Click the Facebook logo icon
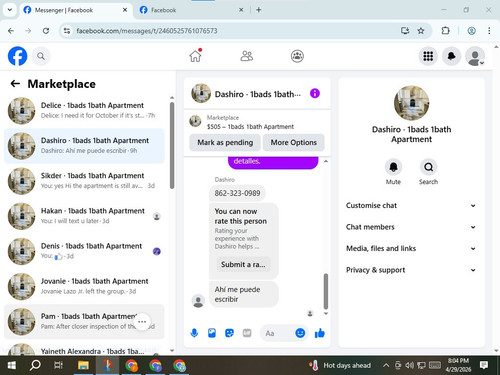This screenshot has height=375, width=500. [x=17, y=56]
